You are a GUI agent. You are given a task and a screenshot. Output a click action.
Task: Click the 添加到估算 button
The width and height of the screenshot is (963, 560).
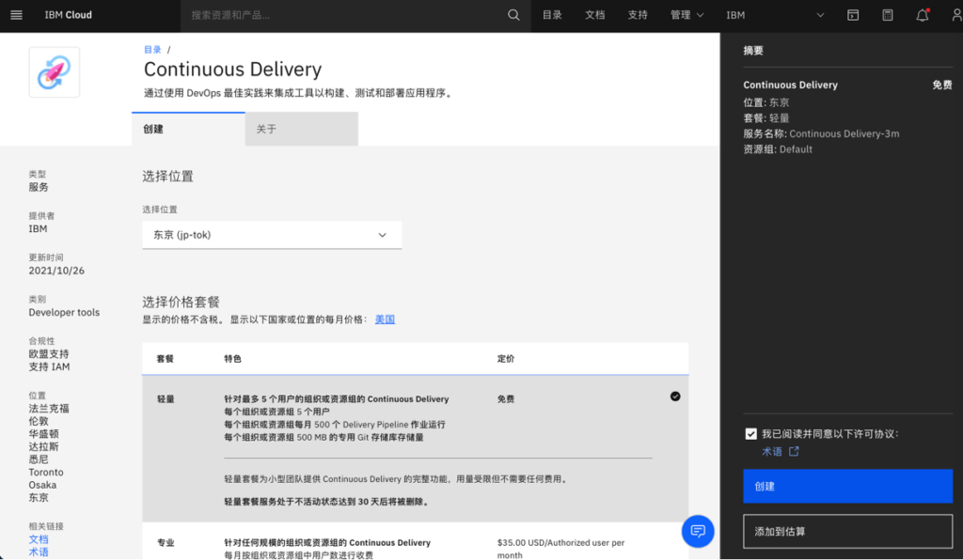pos(847,531)
